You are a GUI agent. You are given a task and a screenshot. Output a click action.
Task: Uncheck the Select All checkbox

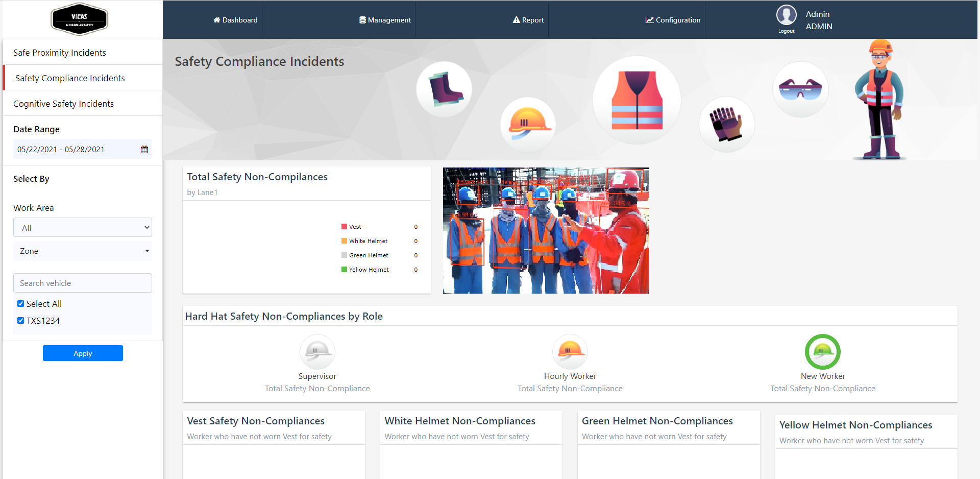coord(21,304)
